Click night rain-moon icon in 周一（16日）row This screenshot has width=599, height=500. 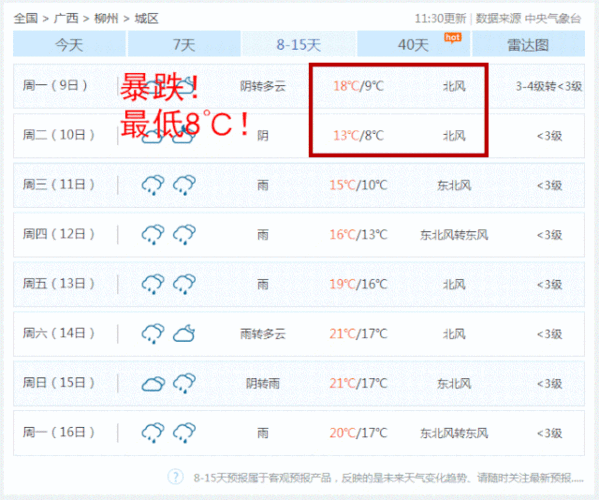pyautogui.click(x=185, y=433)
